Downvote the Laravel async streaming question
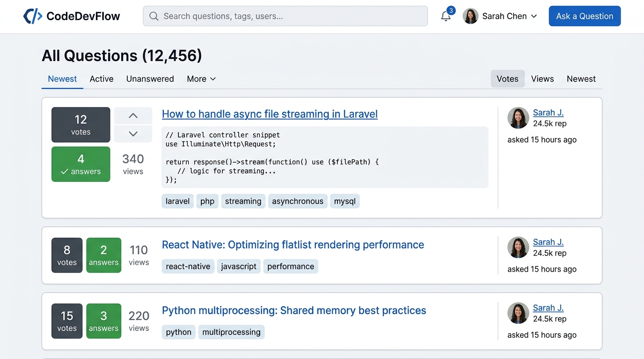Screen dimensions: 644x359 point(133,134)
